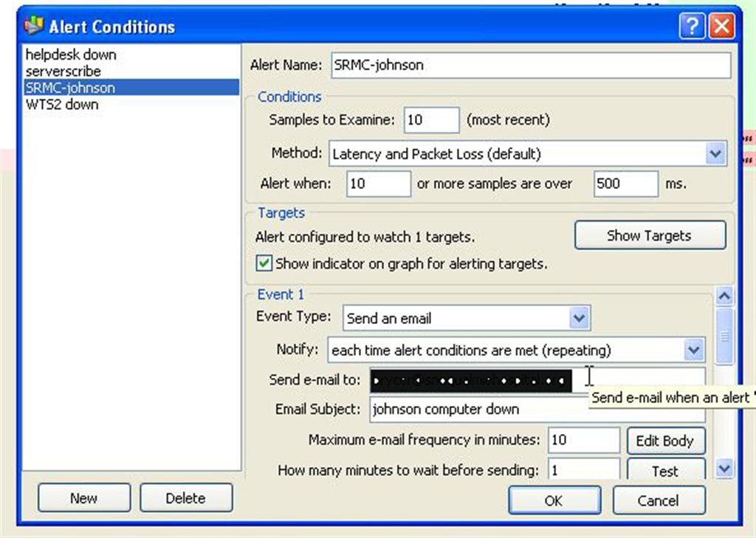Click the Edit Body button
The image size is (756, 538).
(x=664, y=441)
